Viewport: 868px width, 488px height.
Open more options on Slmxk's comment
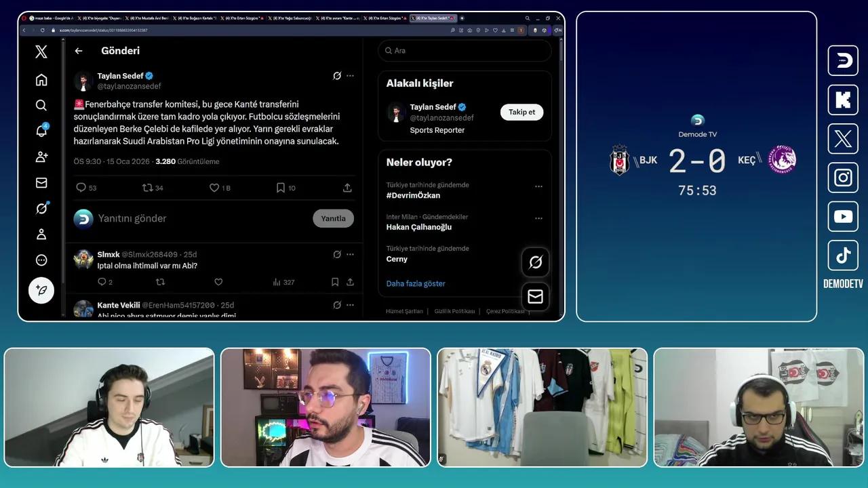click(x=350, y=255)
